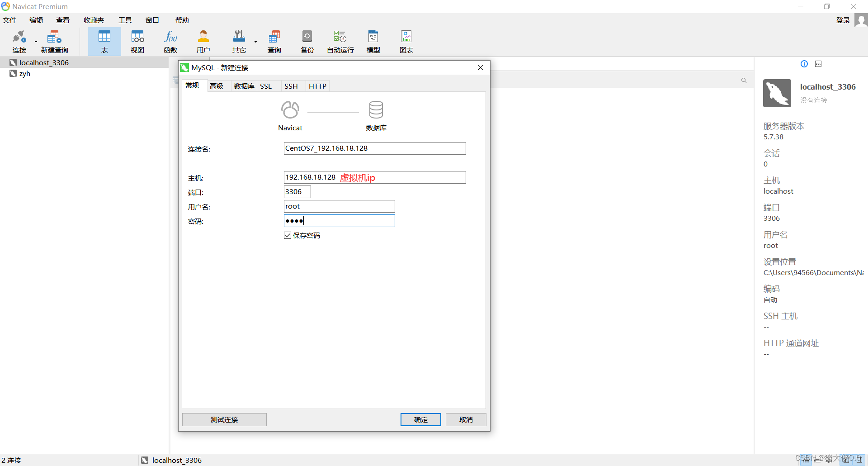Screen dimensions: 868x466
Task: Open the Backup (备份) toolbar icon
Action: point(307,42)
